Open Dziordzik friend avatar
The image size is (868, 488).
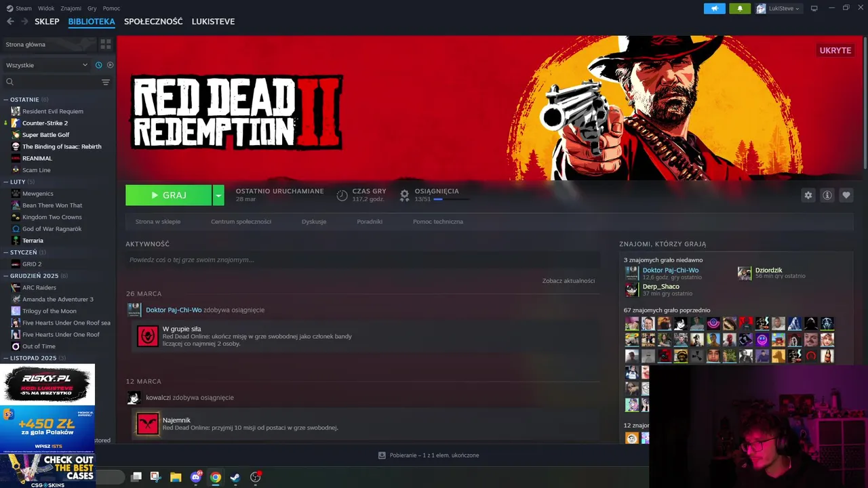(745, 273)
